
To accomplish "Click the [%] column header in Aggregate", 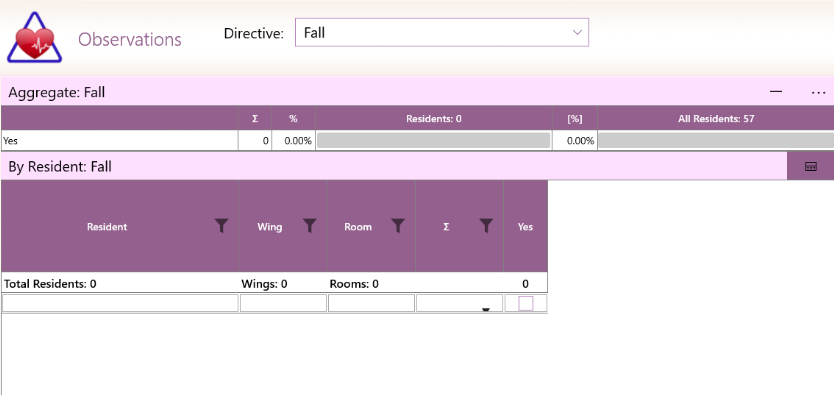I will tap(574, 119).
